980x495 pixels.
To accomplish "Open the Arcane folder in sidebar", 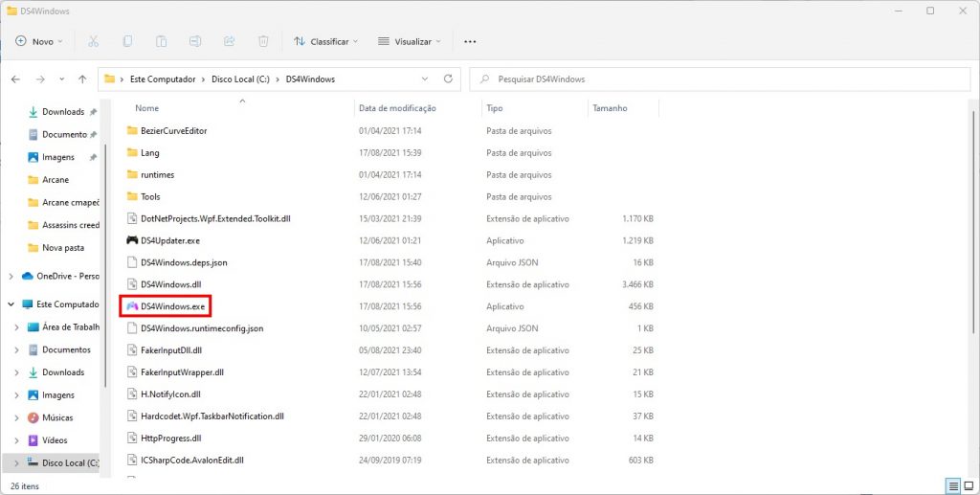I will tap(55, 179).
